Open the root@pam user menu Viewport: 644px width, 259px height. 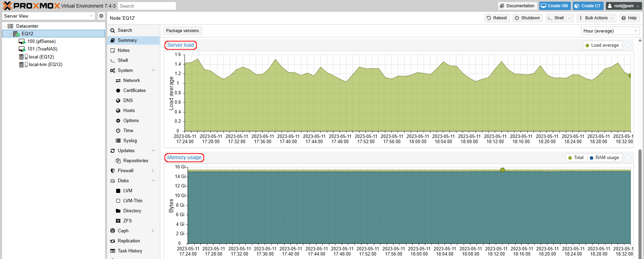click(x=624, y=6)
